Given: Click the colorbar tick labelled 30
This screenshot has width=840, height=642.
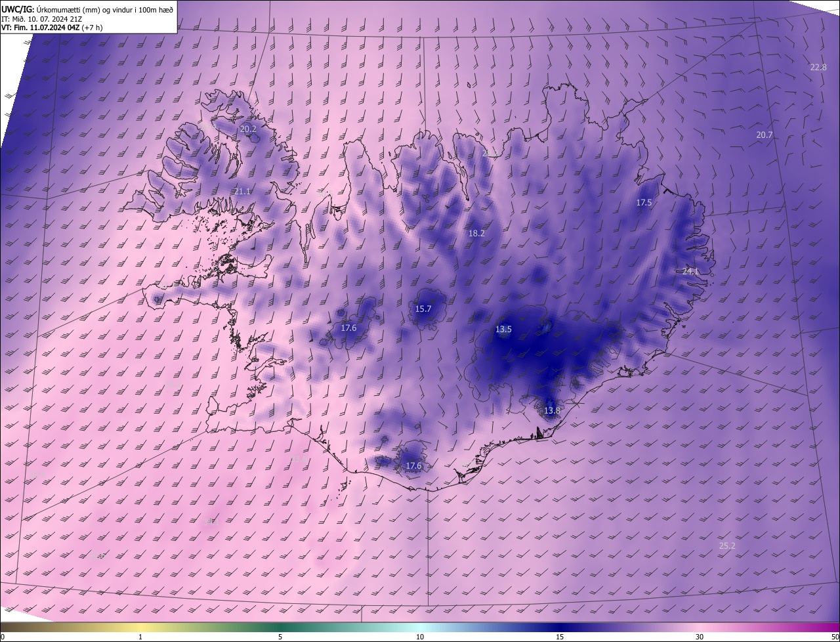Looking at the screenshot, I should pos(700,637).
